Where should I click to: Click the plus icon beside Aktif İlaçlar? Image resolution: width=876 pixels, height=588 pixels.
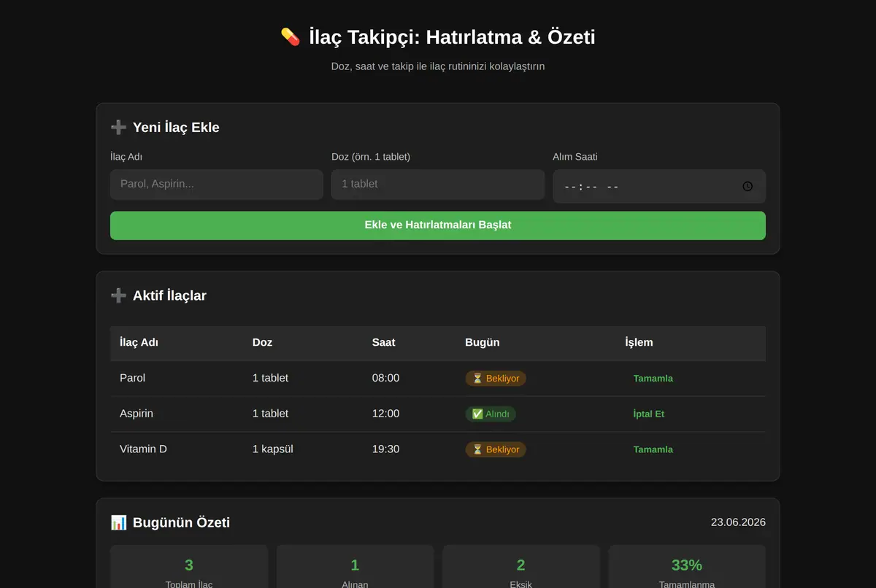tap(118, 295)
